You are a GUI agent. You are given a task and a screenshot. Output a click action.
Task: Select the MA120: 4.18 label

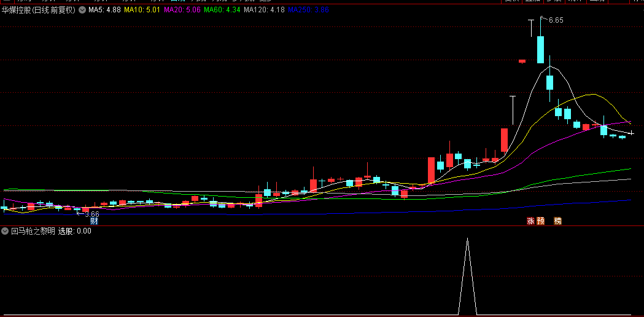click(x=265, y=10)
